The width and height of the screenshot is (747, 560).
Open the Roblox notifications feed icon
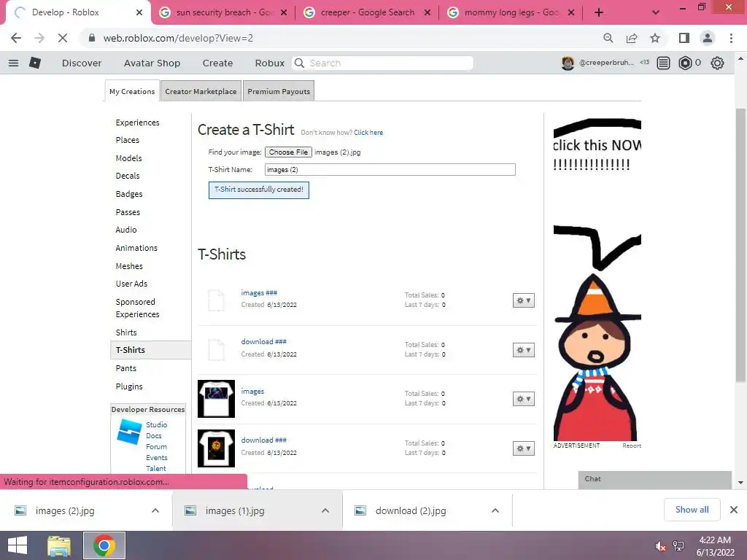pos(663,63)
